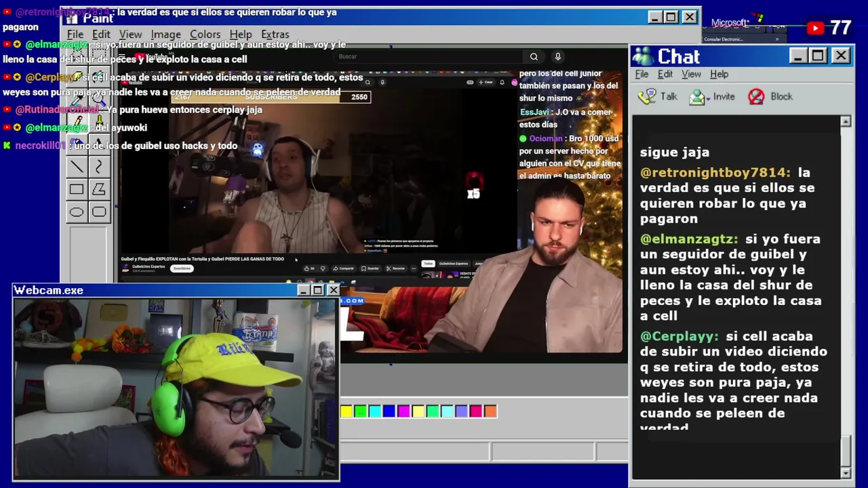This screenshot has width=868, height=488.
Task: Click the Guardar save button
Action: pos(370,268)
